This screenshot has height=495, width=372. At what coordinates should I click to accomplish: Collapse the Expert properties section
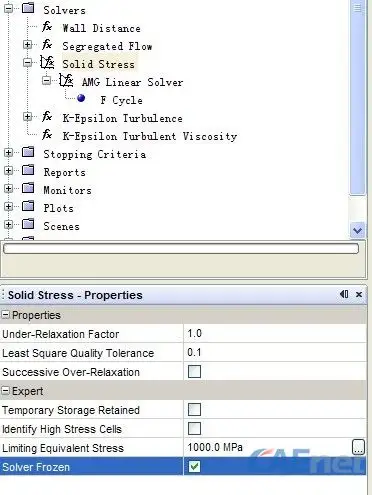(6, 391)
